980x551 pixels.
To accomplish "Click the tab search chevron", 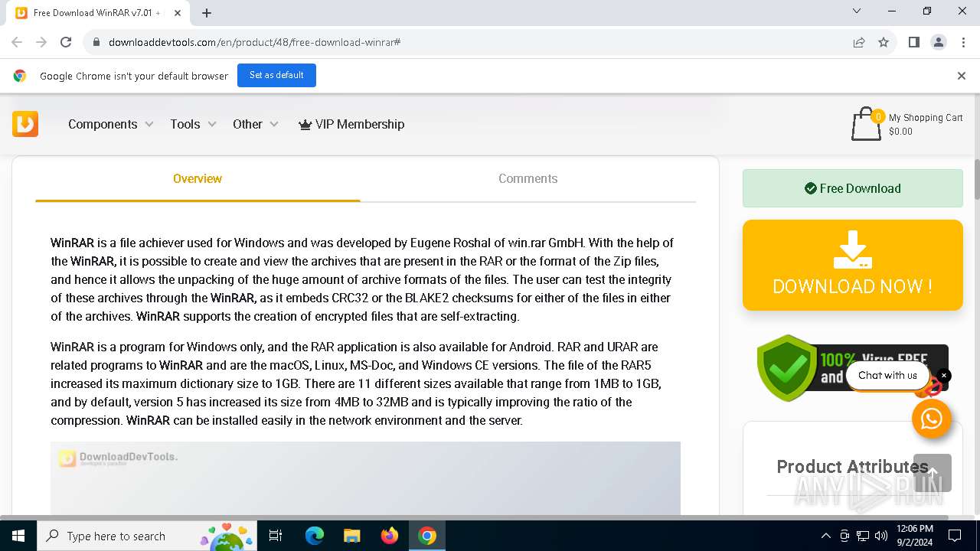I will pos(857,11).
